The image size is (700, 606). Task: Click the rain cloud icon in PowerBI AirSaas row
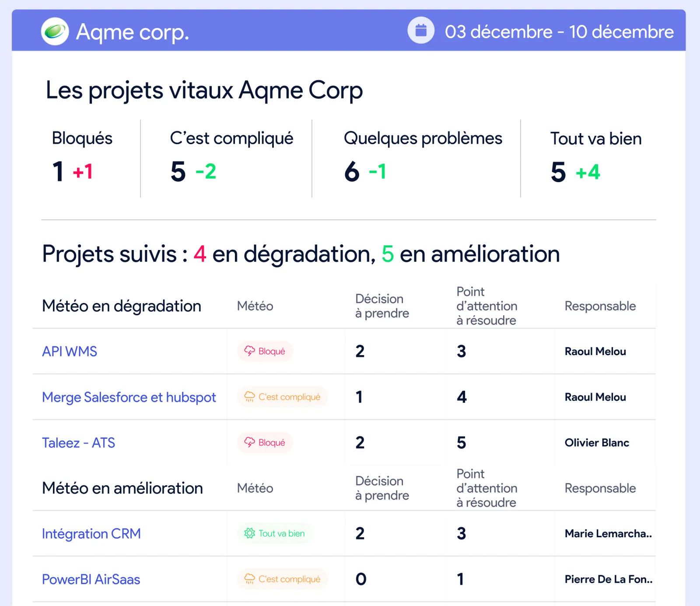(x=249, y=579)
